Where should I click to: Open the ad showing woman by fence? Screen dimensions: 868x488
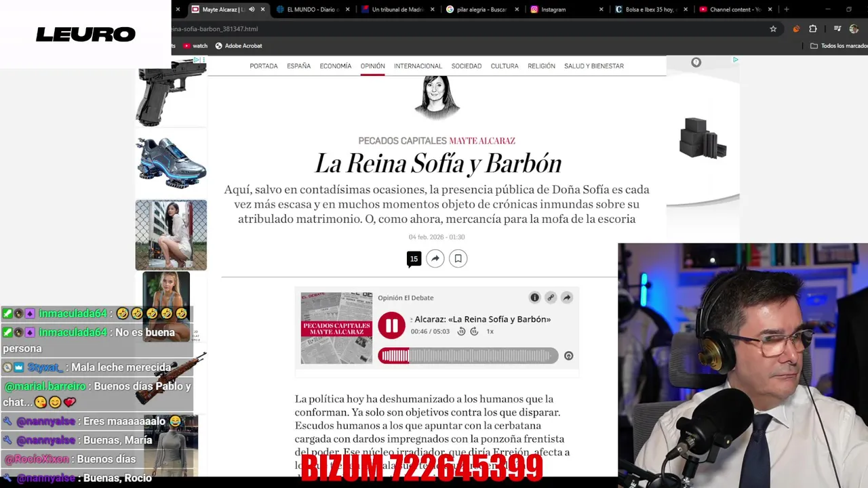click(x=171, y=235)
